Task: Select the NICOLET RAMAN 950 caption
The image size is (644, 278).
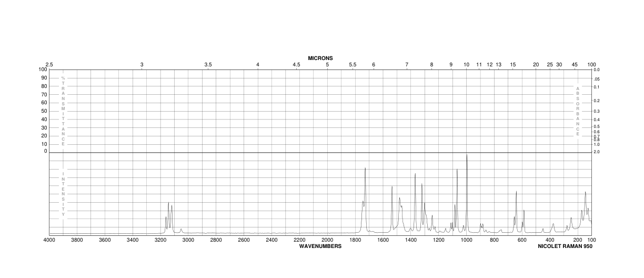Action: point(565,246)
